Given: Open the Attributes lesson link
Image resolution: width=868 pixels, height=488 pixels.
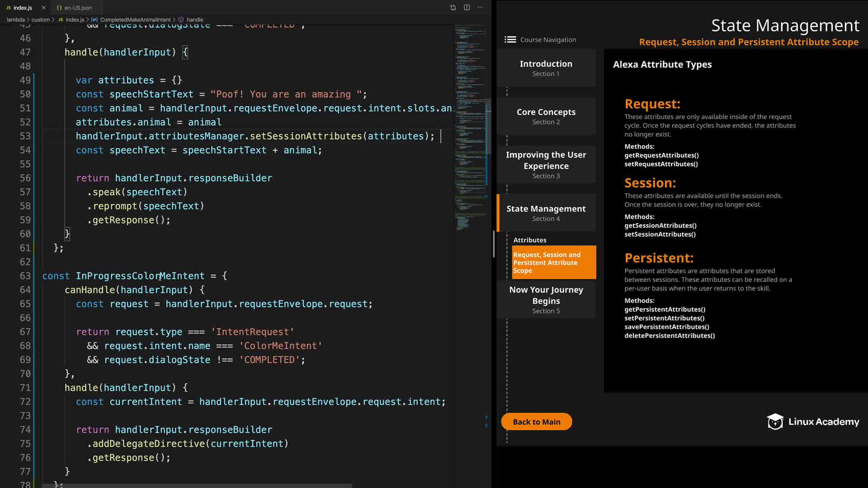Looking at the screenshot, I should click(x=529, y=240).
